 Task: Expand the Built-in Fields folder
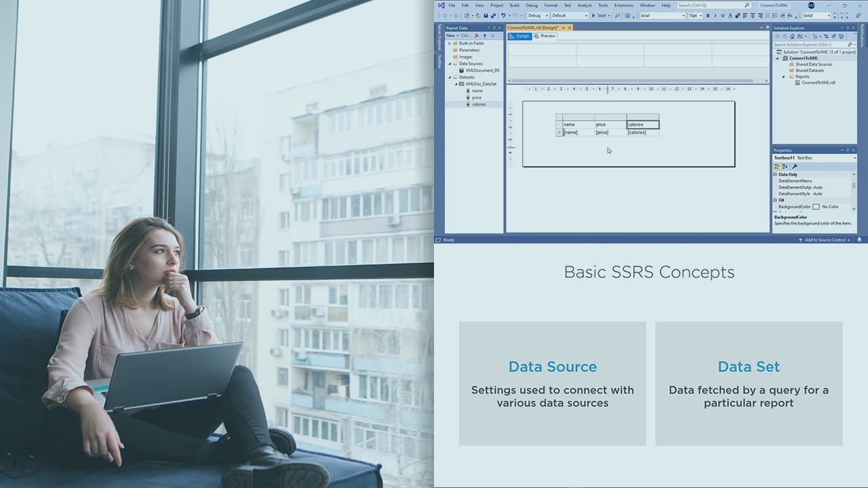pos(449,43)
